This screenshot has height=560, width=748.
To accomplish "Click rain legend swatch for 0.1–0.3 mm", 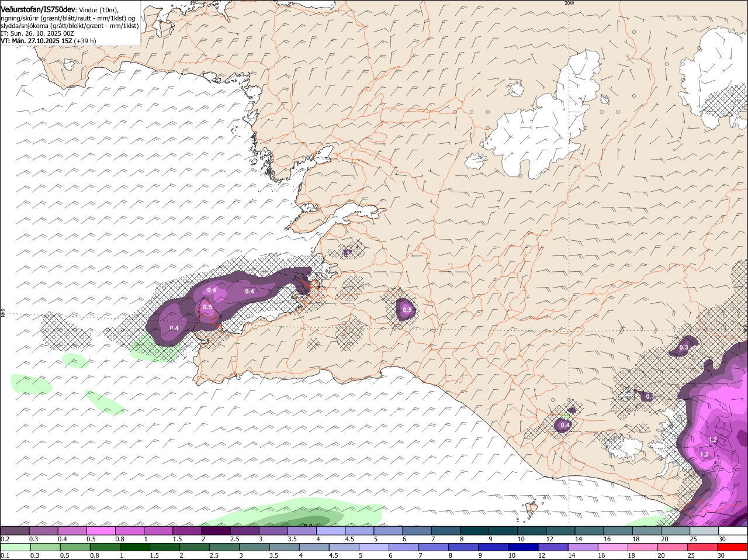I will click(x=15, y=547).
